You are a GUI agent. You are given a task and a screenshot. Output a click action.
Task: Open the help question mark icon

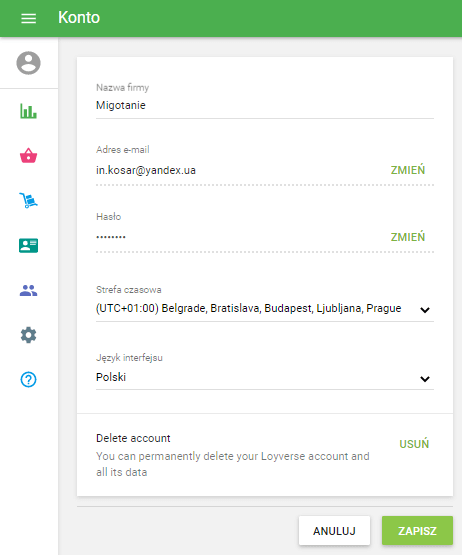pos(28,379)
